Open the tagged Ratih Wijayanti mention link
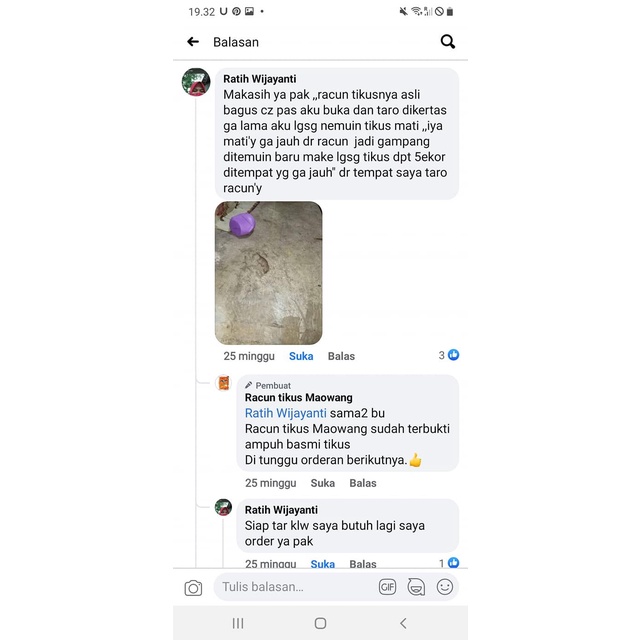 pos(286,413)
